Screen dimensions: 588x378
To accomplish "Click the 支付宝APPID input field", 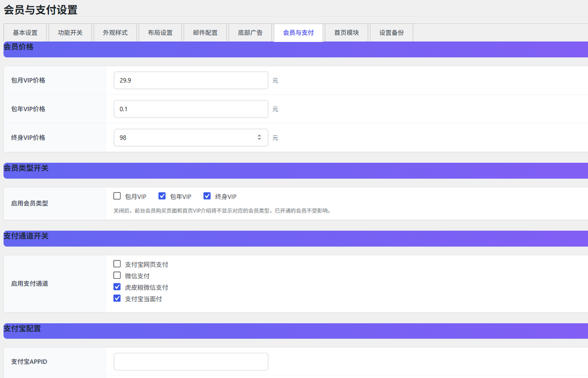I will point(191,361).
